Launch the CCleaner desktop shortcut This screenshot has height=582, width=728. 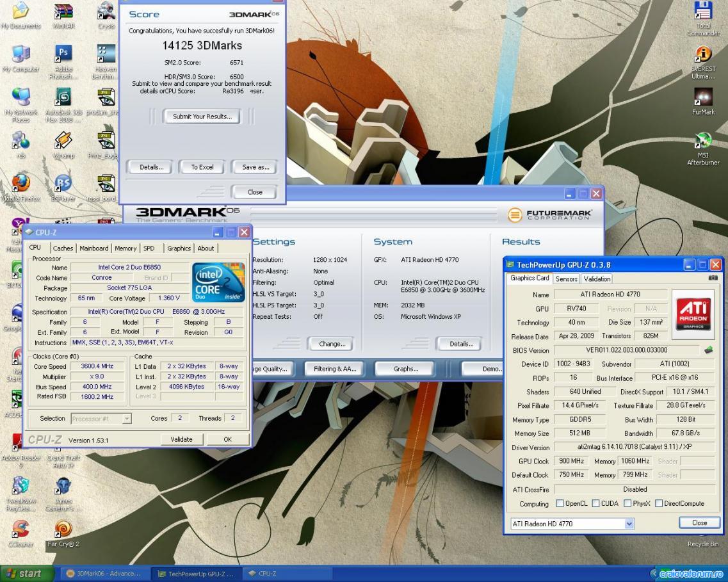coord(20,534)
